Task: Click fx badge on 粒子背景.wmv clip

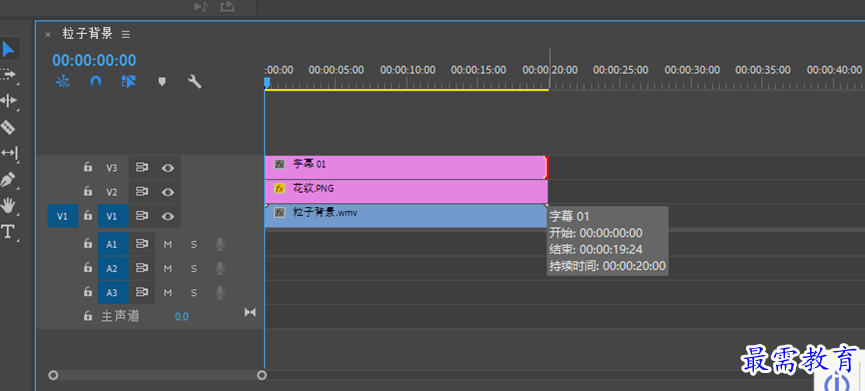Action: pyautogui.click(x=280, y=213)
